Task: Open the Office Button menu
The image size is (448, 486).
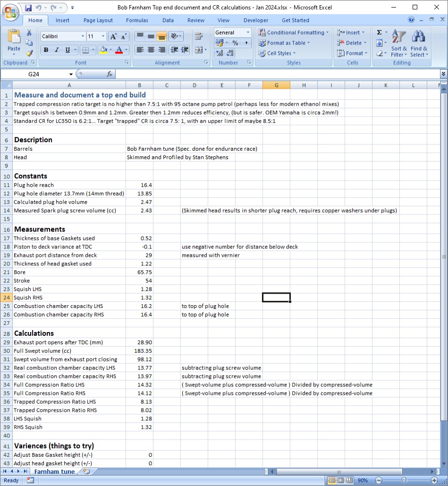Action: pos(10,12)
